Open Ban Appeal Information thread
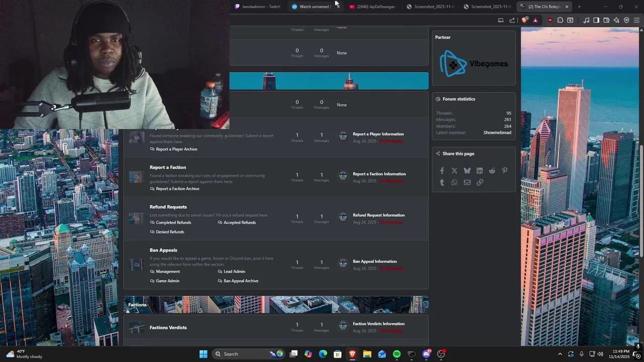 pyautogui.click(x=375, y=261)
